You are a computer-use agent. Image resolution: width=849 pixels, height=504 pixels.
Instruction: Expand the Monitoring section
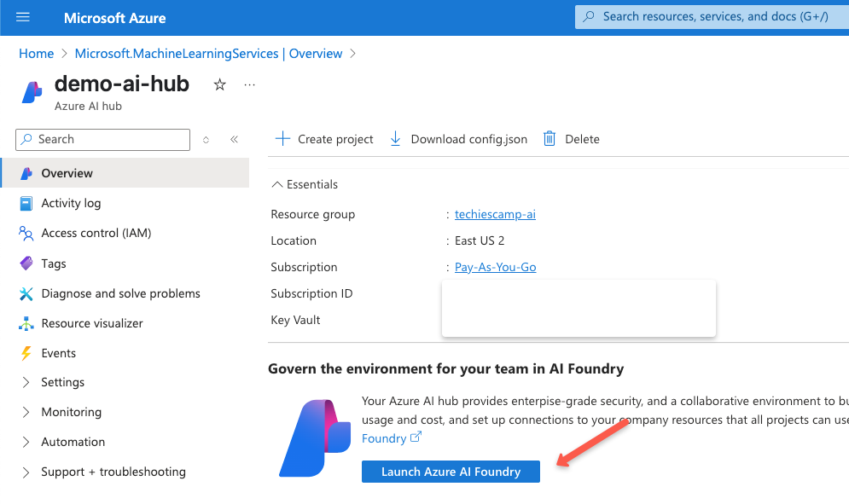[x=71, y=412]
